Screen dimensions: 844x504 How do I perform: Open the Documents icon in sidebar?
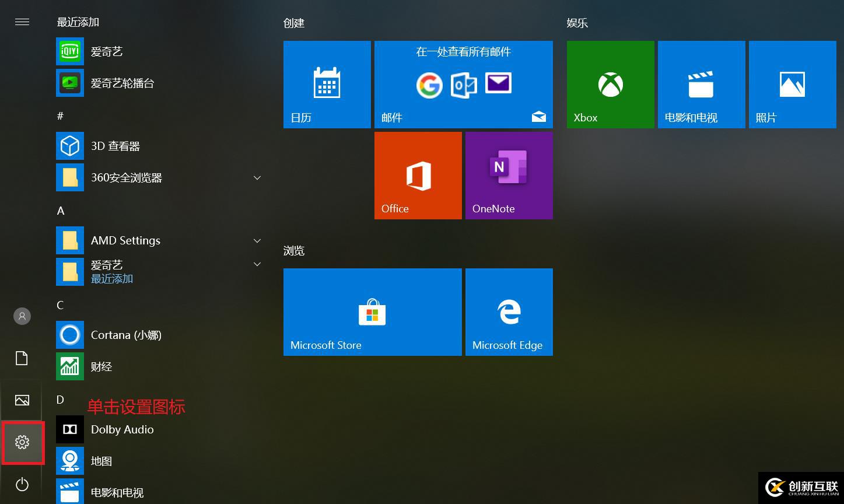click(x=22, y=358)
